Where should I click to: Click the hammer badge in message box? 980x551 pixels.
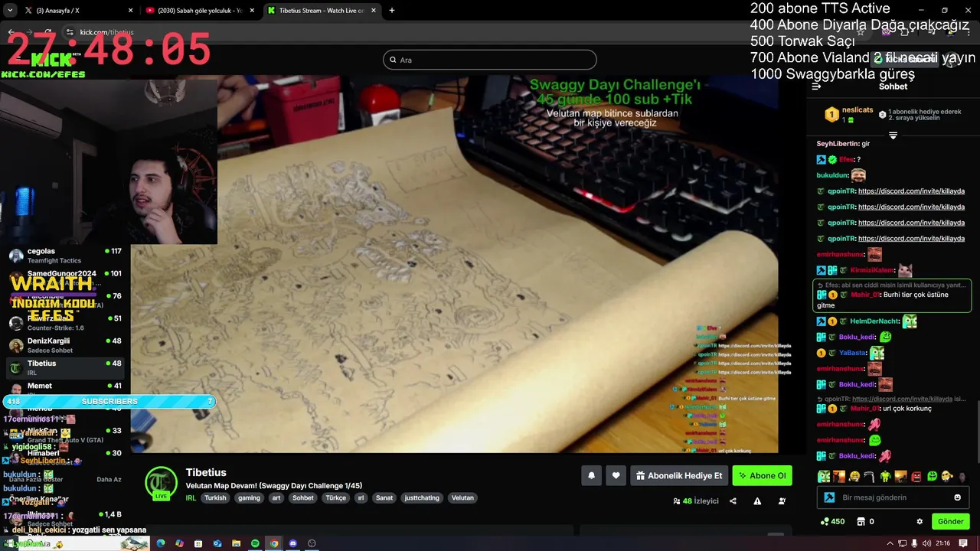click(829, 497)
